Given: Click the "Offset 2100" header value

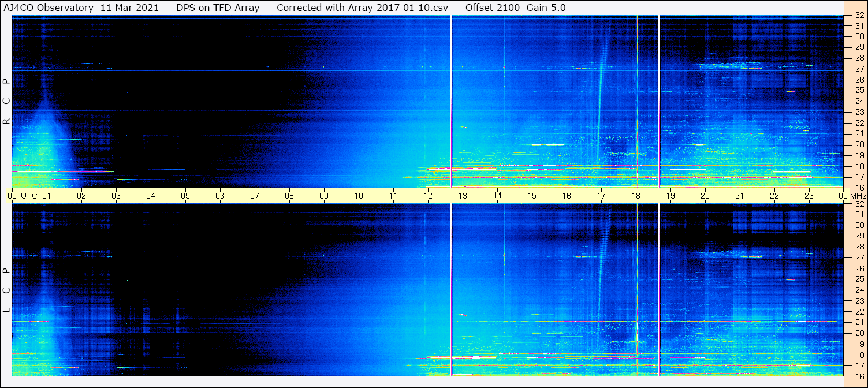Looking at the screenshot, I should tap(491, 8).
